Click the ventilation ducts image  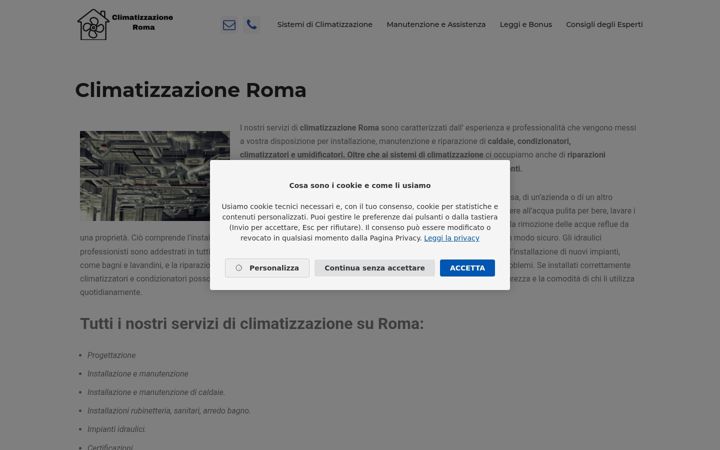(x=155, y=176)
